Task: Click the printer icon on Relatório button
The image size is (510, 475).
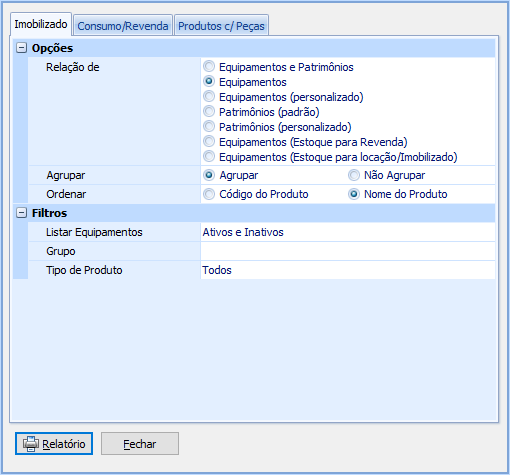Action: (x=31, y=444)
